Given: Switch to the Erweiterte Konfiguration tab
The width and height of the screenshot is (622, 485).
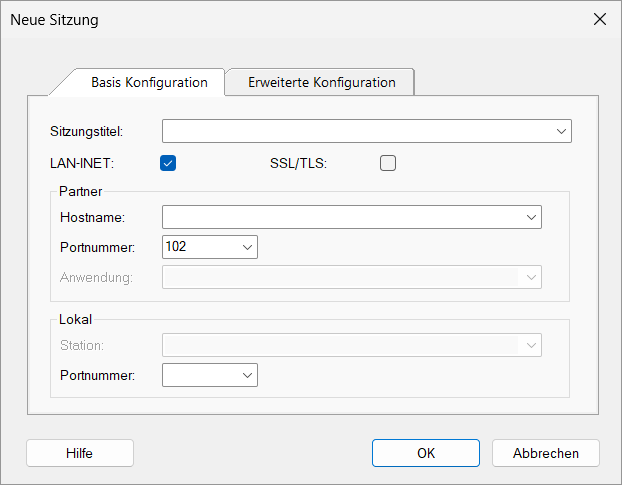Looking at the screenshot, I should point(321,82).
